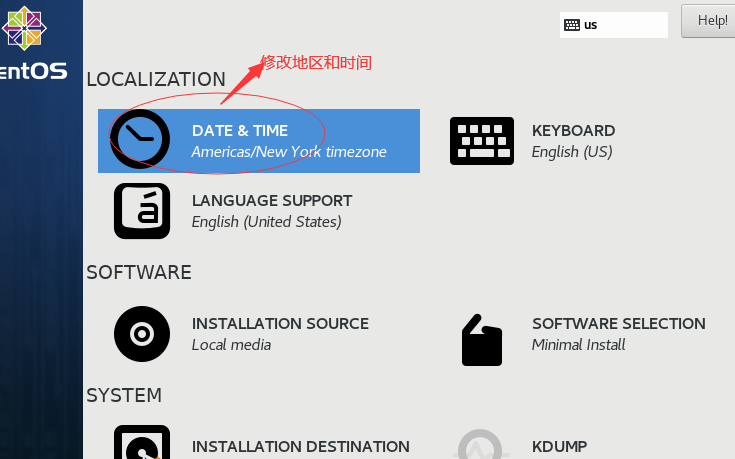
Task: Click the Minimal Install text
Action: pos(578,345)
